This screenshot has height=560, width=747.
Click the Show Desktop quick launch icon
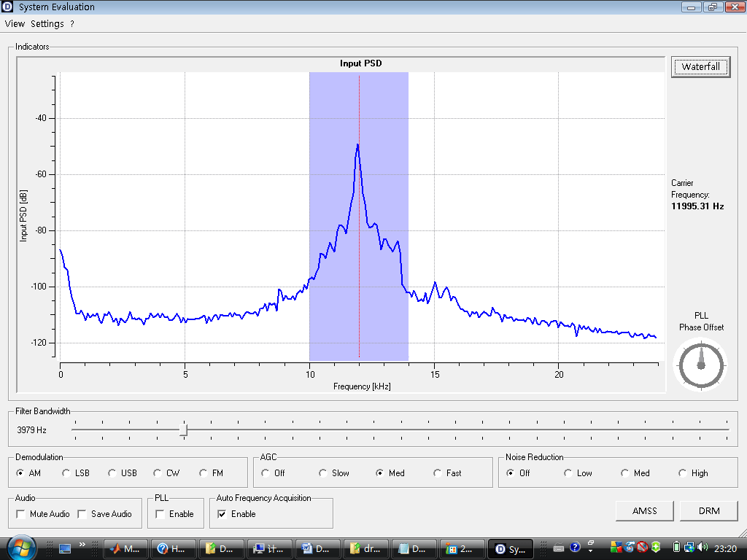[x=65, y=548]
